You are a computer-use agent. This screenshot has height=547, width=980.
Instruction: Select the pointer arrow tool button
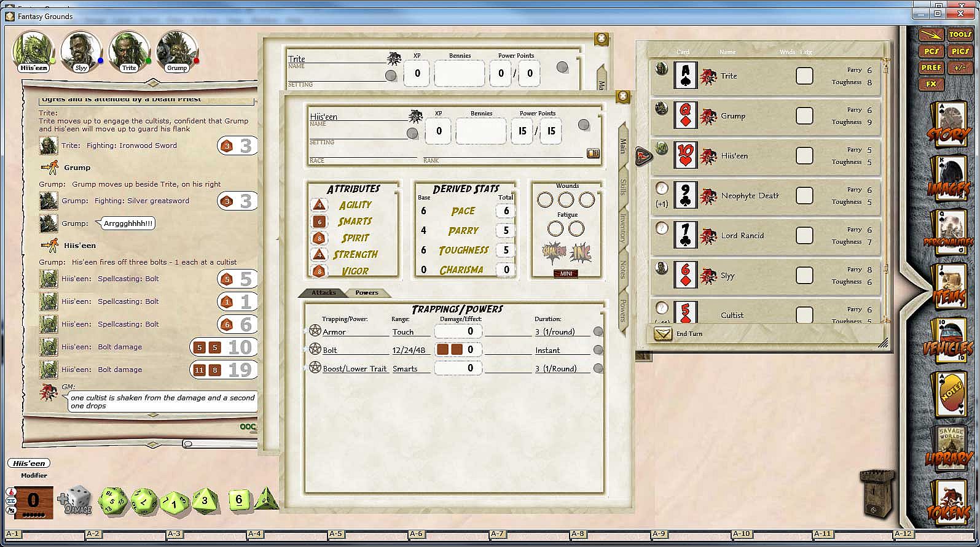[931, 34]
